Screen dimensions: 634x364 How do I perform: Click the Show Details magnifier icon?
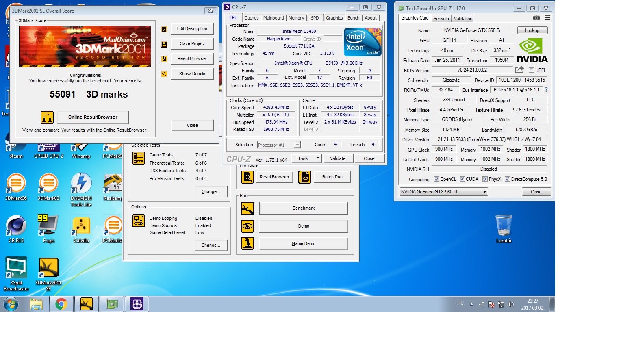pyautogui.click(x=164, y=74)
